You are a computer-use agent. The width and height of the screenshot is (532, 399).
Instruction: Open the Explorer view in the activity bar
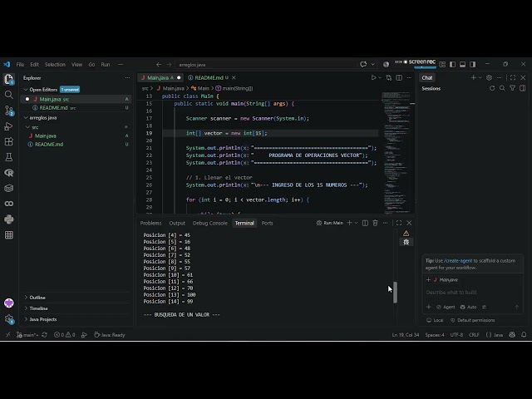pos(9,79)
